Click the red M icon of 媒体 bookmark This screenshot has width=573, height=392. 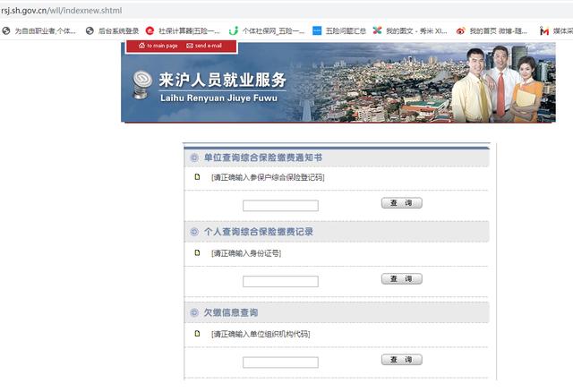coord(544,31)
